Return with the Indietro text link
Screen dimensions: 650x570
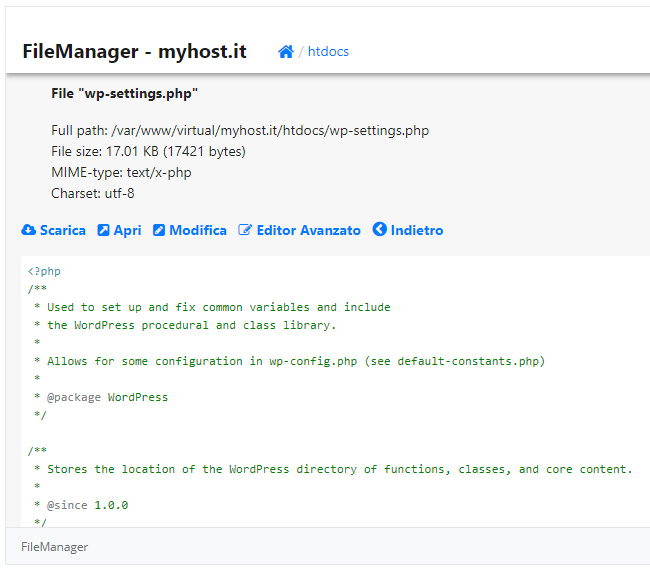(x=417, y=230)
